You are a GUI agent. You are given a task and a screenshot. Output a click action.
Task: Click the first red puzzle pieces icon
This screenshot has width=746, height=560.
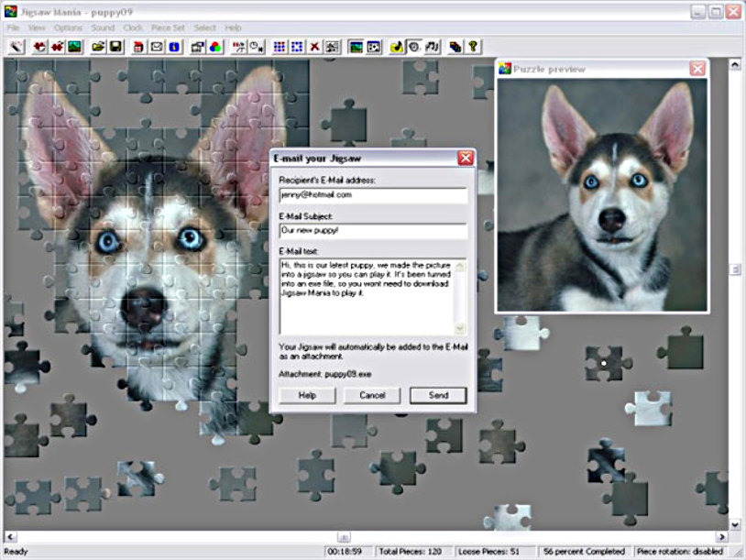click(x=39, y=47)
